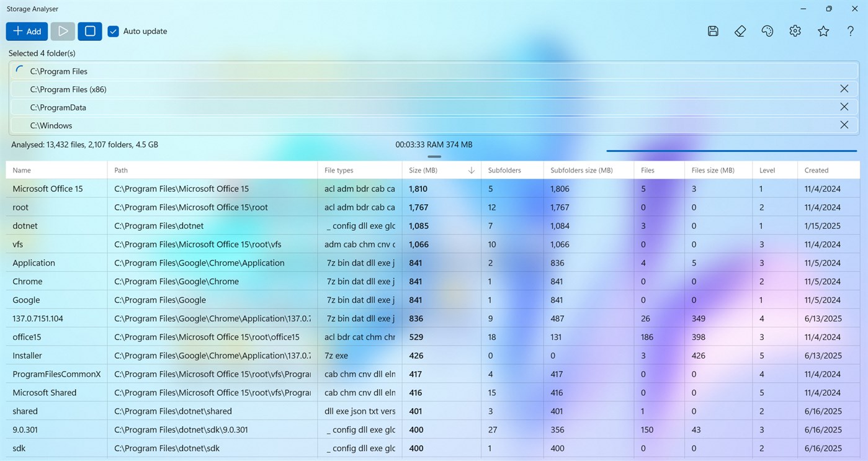Stop the running analysis
Screen dimensions: 868x461
[89, 30]
